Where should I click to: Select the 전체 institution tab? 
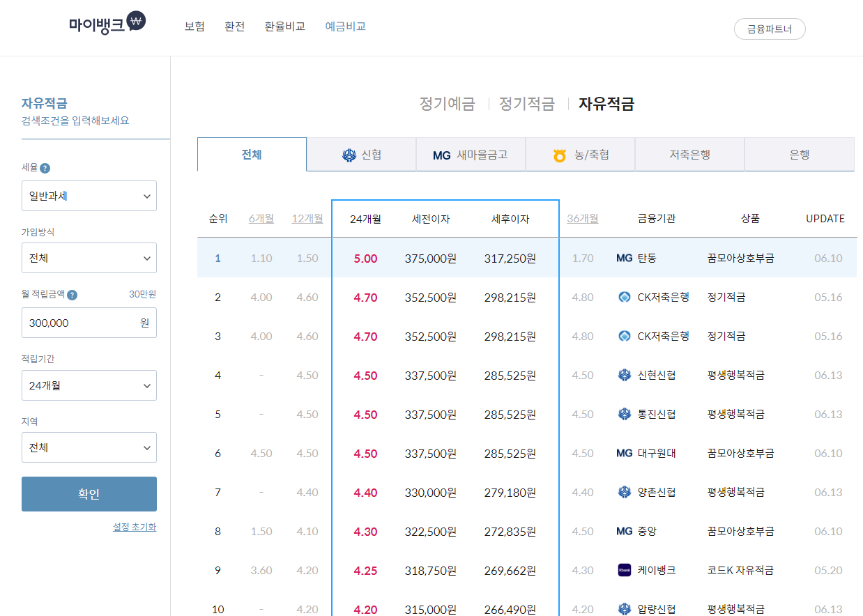[x=252, y=154]
